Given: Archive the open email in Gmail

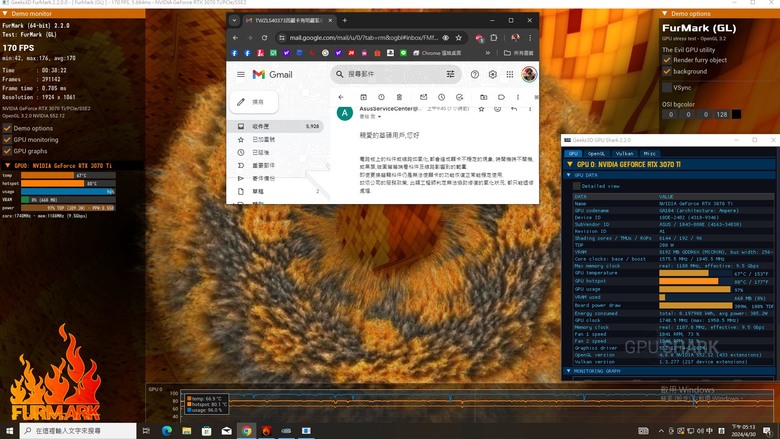Looking at the screenshot, I should point(364,97).
